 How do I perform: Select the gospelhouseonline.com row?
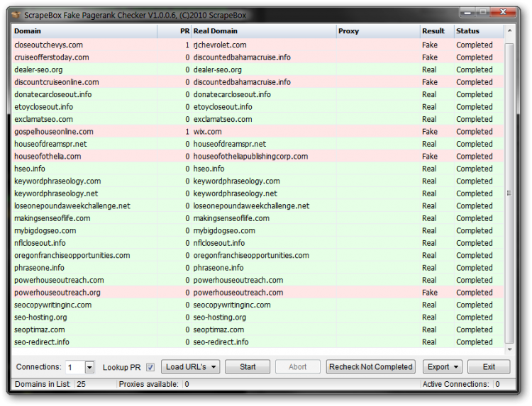pos(258,132)
